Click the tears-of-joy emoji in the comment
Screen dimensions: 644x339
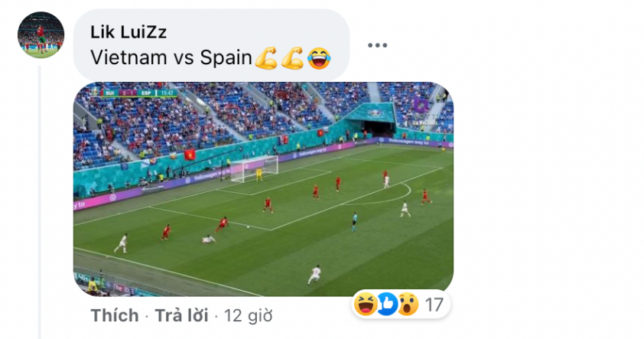tap(319, 58)
